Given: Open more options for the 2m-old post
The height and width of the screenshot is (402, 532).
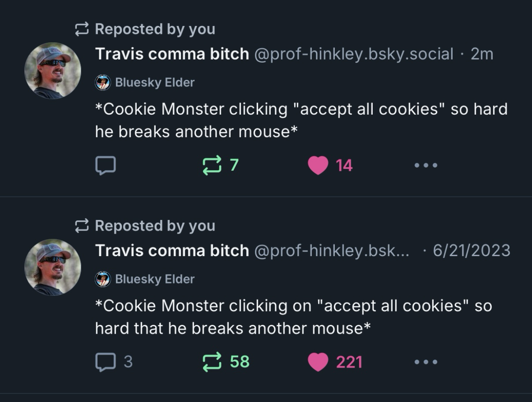Looking at the screenshot, I should pos(426,165).
